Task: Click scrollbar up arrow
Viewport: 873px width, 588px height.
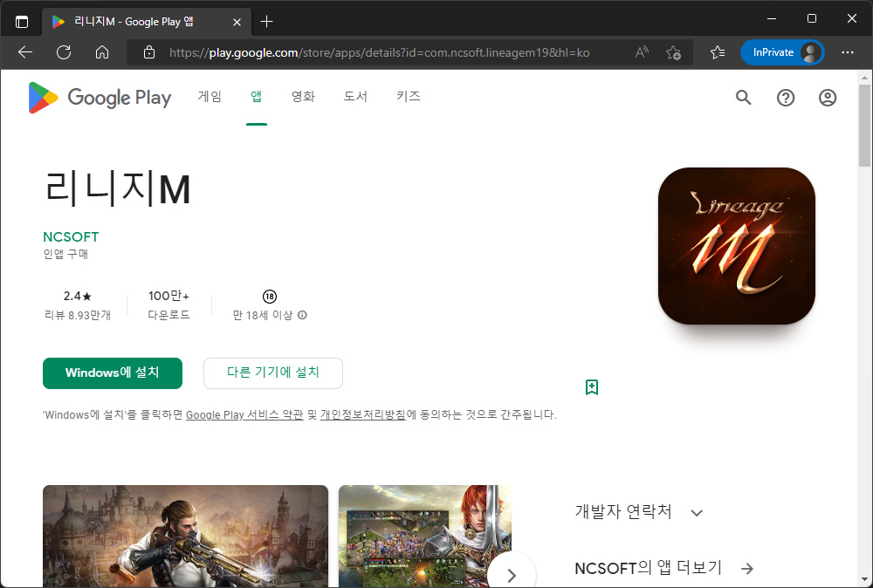Action: click(x=864, y=78)
